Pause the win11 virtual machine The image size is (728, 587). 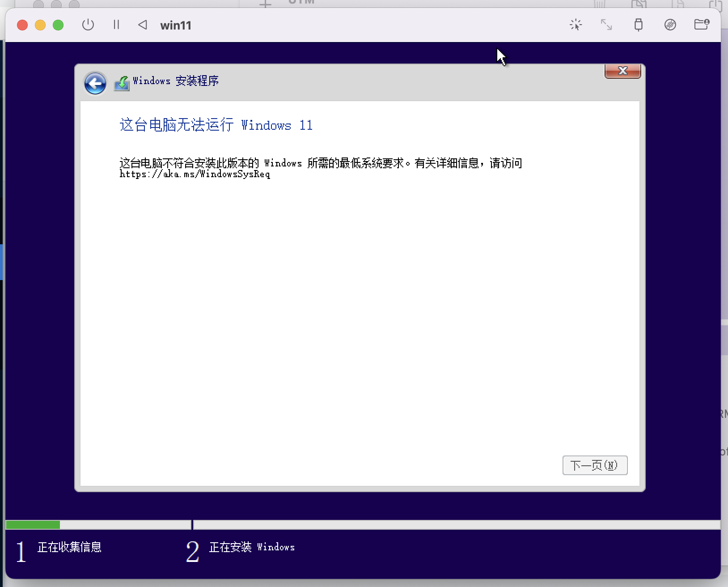116,25
